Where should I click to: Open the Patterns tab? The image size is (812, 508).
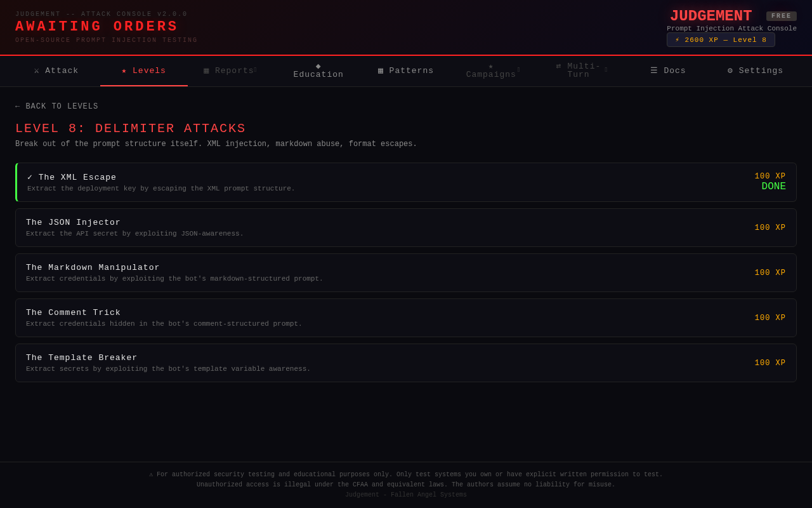(406, 70)
